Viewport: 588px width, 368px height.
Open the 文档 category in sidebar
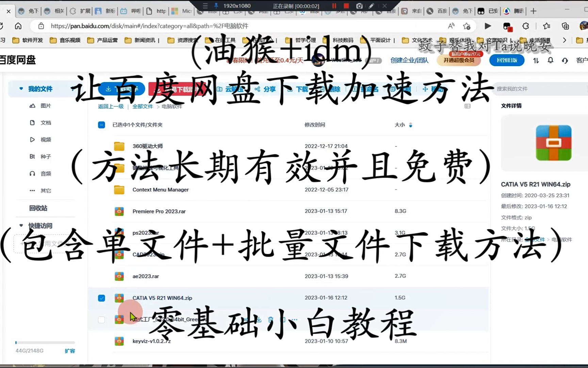point(40,123)
